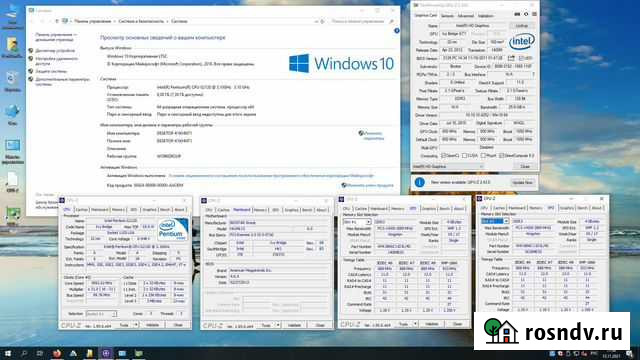Open Дополнительные параметры системы link
Viewport: 640px width, 360px height.
(62, 82)
